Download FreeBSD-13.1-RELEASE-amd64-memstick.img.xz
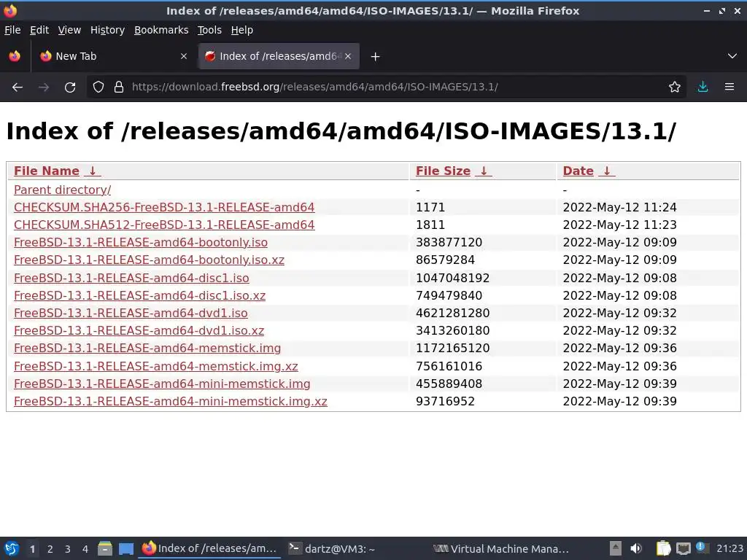This screenshot has width=747, height=560. [156, 366]
